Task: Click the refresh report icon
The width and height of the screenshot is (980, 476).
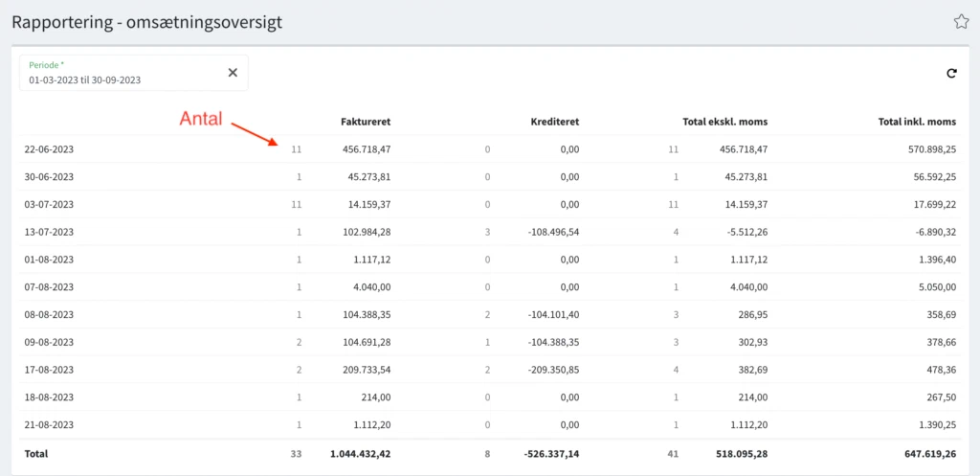Action: point(951,73)
